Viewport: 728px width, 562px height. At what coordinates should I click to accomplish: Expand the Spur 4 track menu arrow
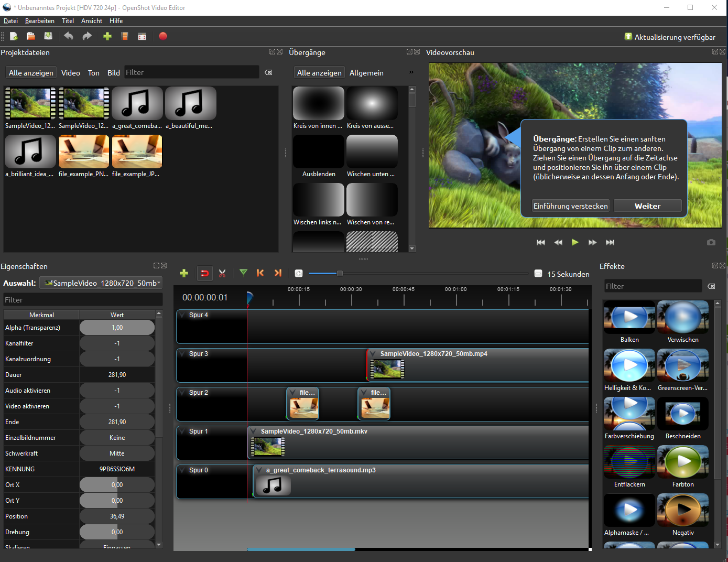tap(182, 315)
